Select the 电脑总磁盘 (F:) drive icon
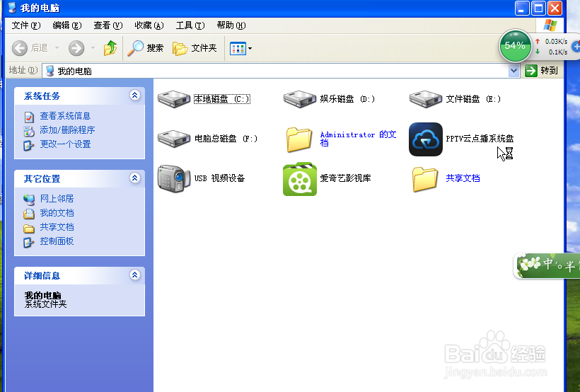580x392 pixels. coord(174,139)
